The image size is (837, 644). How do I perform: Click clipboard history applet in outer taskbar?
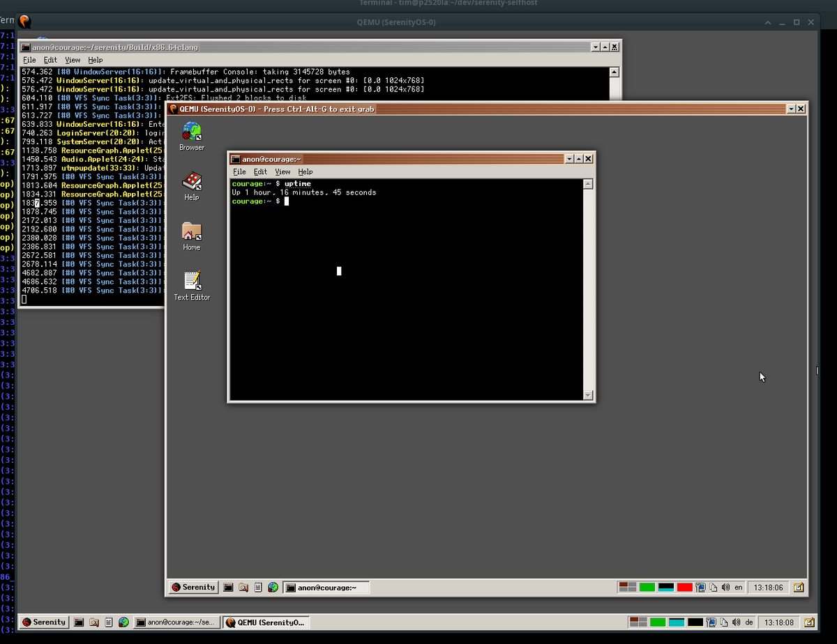pyautogui.click(x=724, y=622)
